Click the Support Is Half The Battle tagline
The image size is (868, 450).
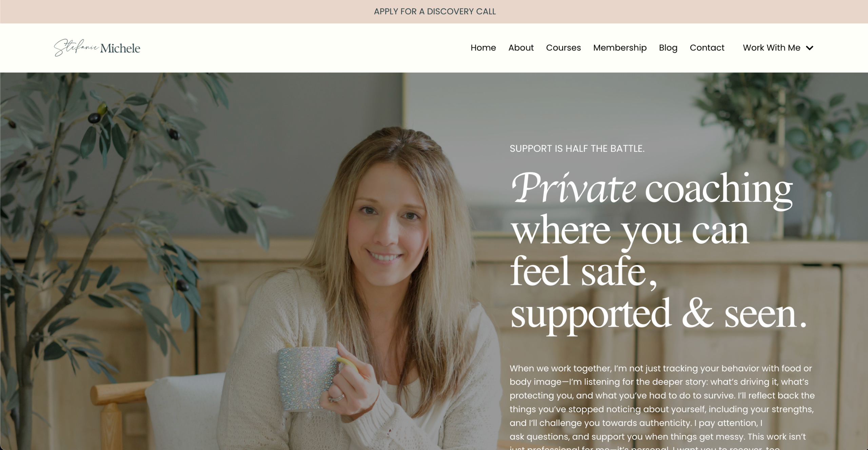pos(577,148)
